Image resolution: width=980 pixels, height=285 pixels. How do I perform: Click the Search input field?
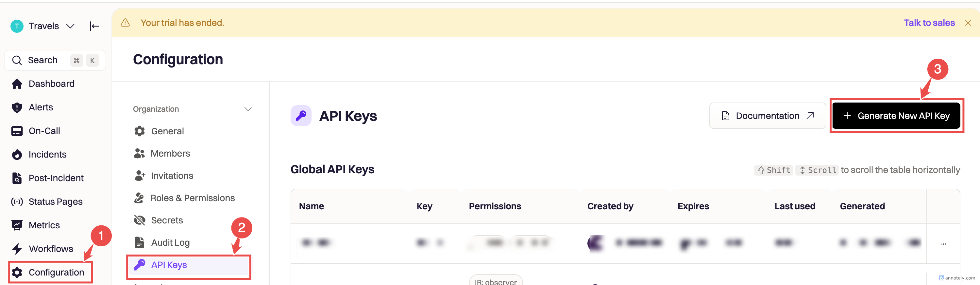tap(42, 60)
